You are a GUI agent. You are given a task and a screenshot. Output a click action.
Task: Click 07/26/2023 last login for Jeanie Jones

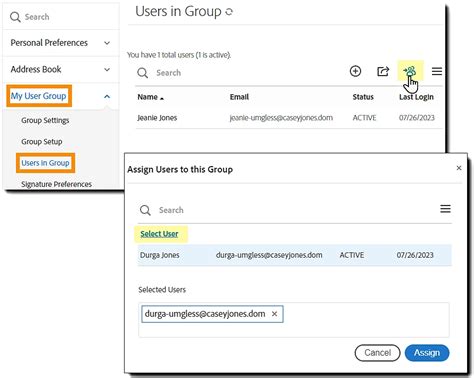point(417,118)
